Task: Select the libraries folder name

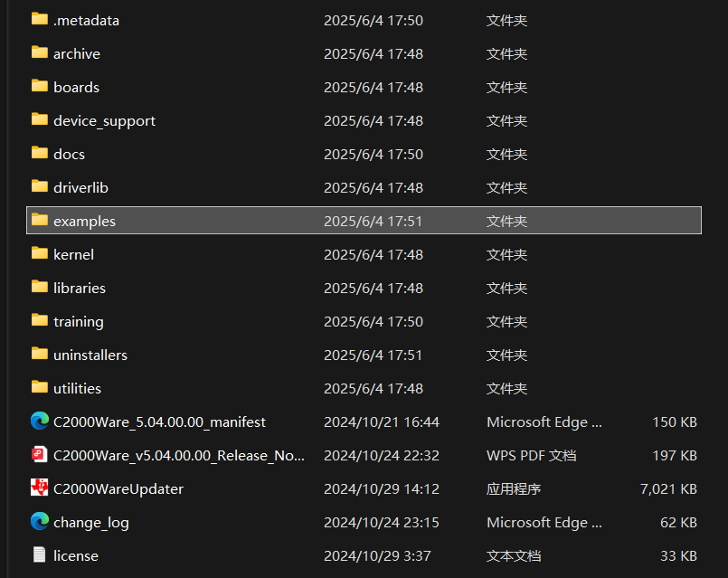Action: (80, 289)
